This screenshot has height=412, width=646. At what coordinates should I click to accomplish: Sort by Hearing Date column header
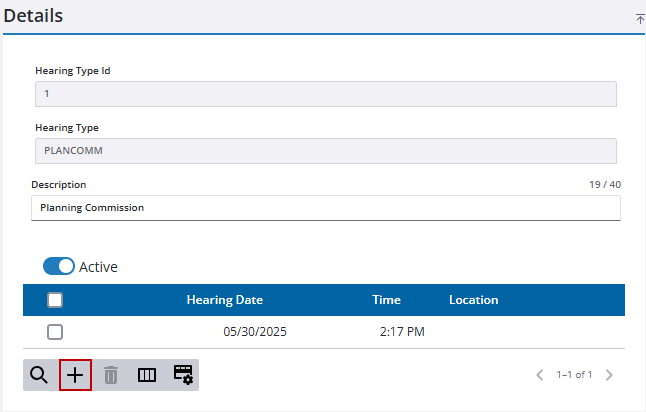pyautogui.click(x=224, y=300)
